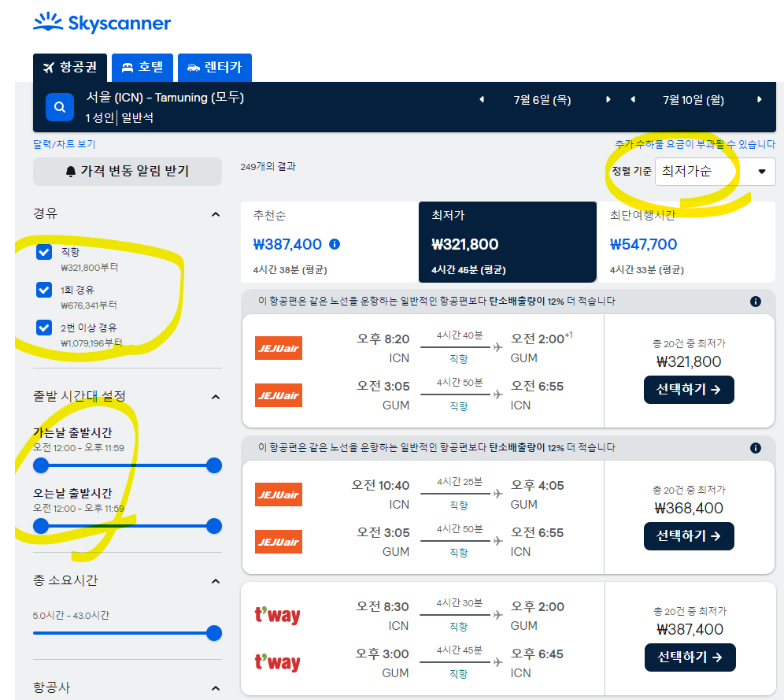Click info icon on first carbon emission banner
The width and height of the screenshot is (784, 700).
(756, 302)
